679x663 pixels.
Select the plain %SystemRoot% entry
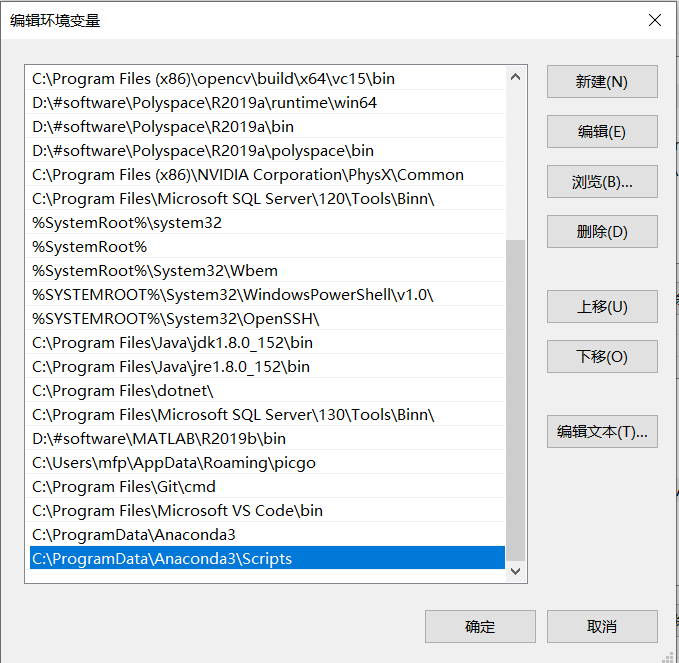coord(267,246)
